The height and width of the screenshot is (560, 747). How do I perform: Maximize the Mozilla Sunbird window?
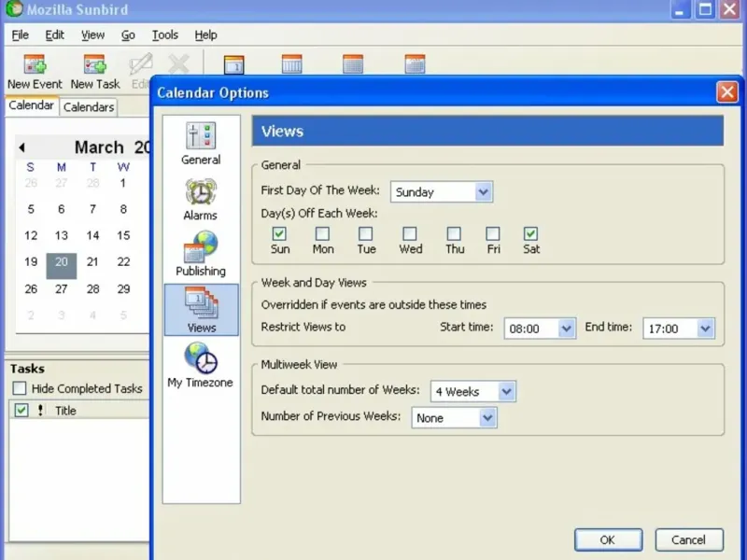point(705,9)
